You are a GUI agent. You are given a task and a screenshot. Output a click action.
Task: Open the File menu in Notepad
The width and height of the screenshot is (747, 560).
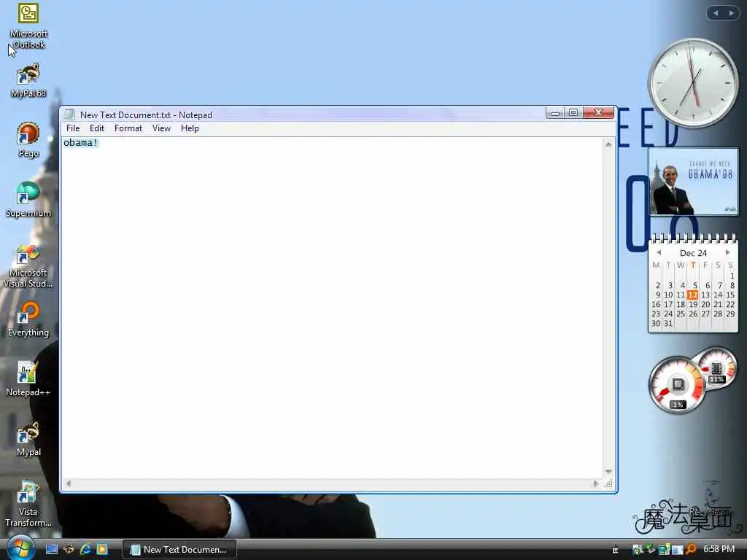coord(73,128)
